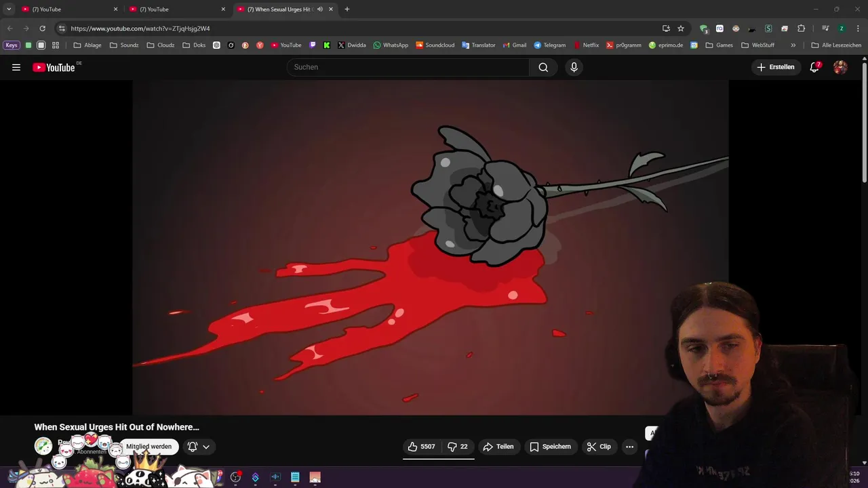The image size is (868, 488).
Task: Open the YouTube bookmark
Action: click(x=286, y=45)
